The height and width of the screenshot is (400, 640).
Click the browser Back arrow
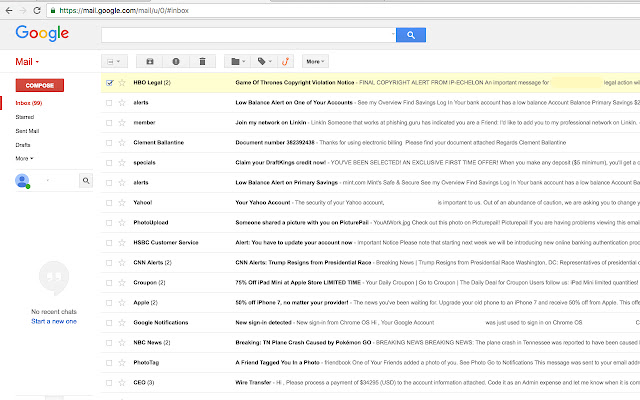click(x=9, y=11)
